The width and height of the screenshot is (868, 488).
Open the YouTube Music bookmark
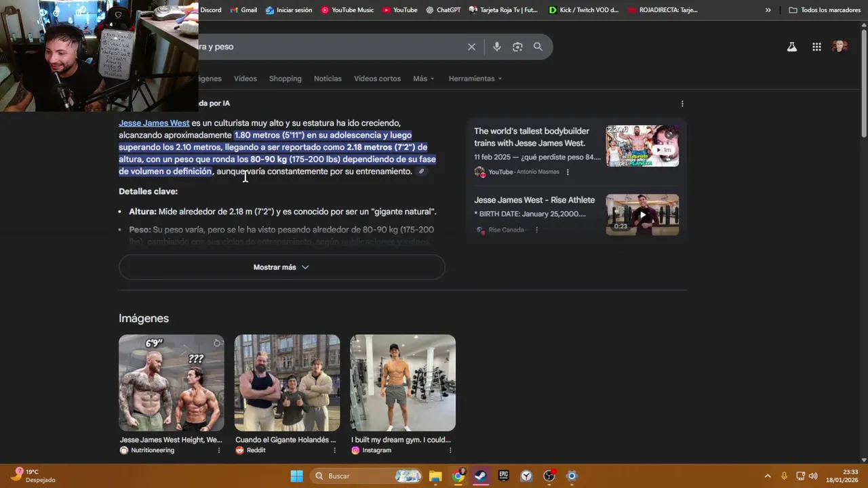click(347, 10)
